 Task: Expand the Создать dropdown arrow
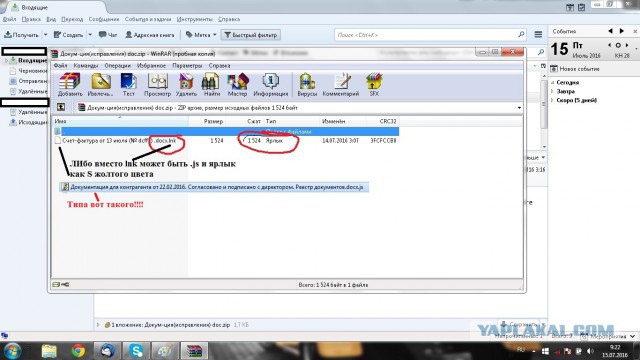point(90,35)
